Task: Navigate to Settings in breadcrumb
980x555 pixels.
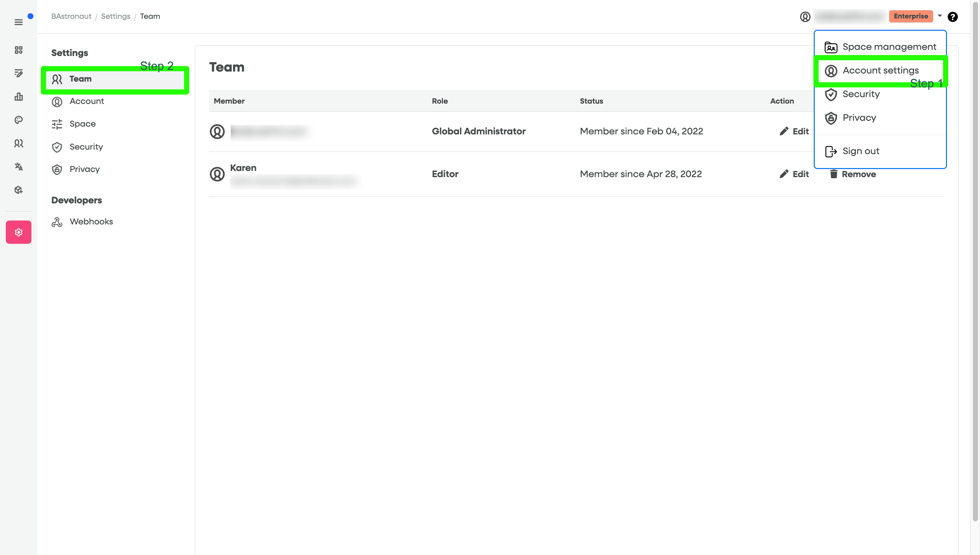Action: [116, 17]
